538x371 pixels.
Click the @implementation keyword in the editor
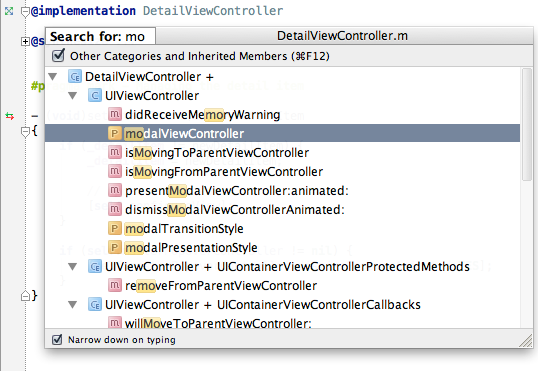(x=83, y=11)
